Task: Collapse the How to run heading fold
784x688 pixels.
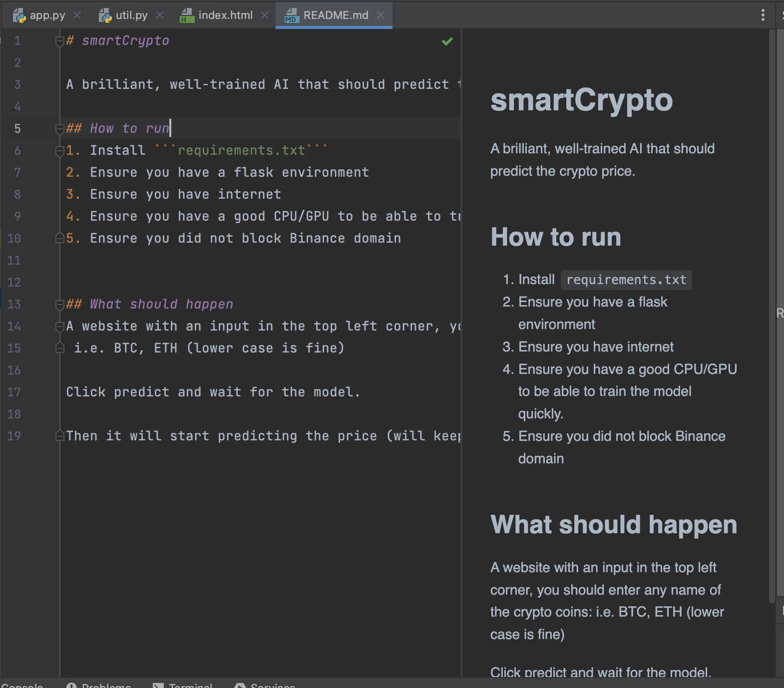Action: 59,129
